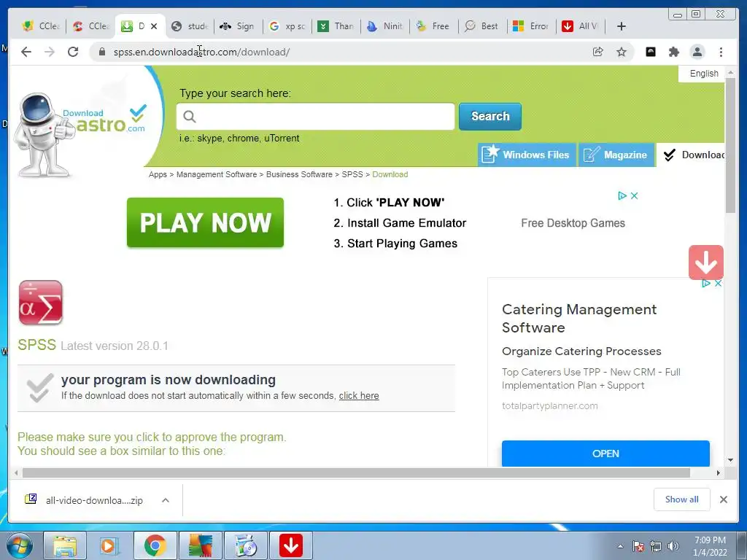Screen dimensions: 747x560
Task: Close the active DownloadAstro tab
Action: pyautogui.click(x=154, y=26)
